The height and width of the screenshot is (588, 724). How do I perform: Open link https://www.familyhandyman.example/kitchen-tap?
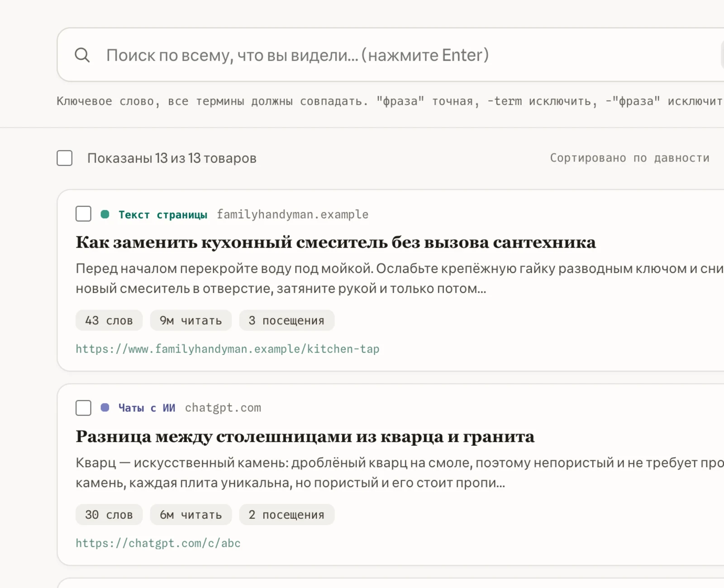[x=228, y=349]
